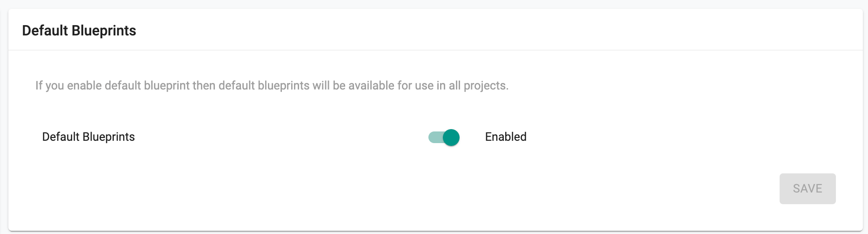Flip the teal on/off switch
Image resolution: width=868 pixels, height=234 pixels.
[x=444, y=138]
